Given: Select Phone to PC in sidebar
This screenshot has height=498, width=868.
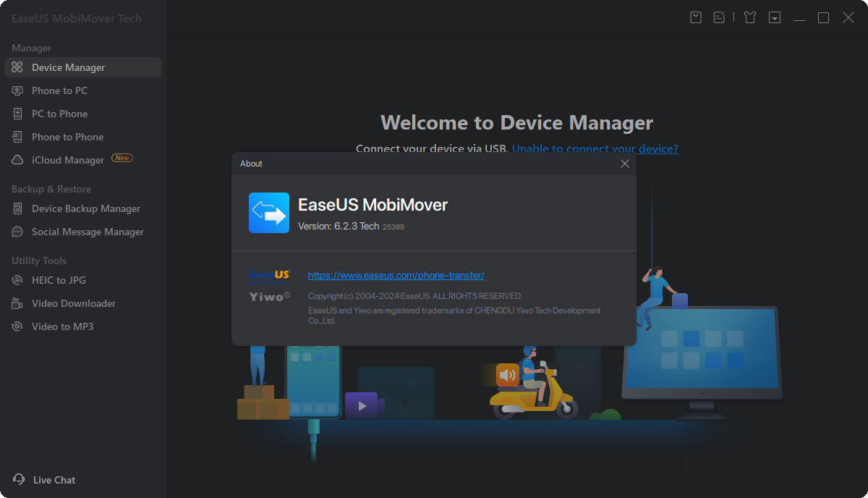Looking at the screenshot, I should pyautogui.click(x=82, y=90).
